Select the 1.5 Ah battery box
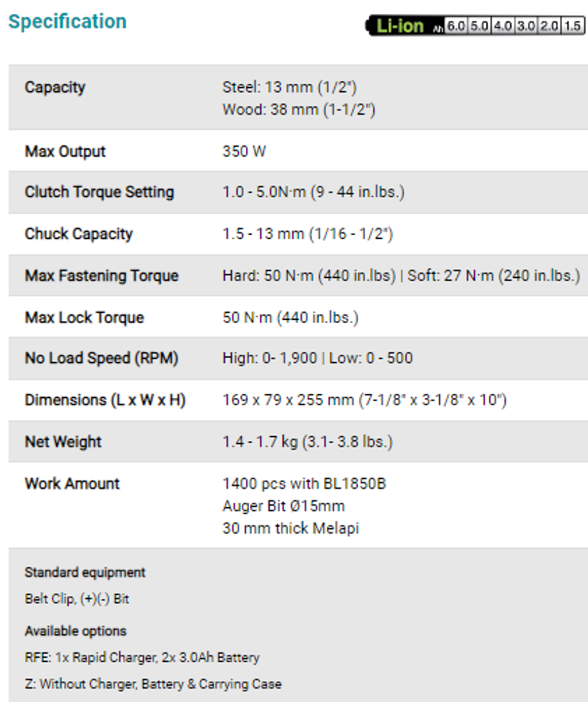Image resolution: width=588 pixels, height=702 pixels. pyautogui.click(x=572, y=26)
